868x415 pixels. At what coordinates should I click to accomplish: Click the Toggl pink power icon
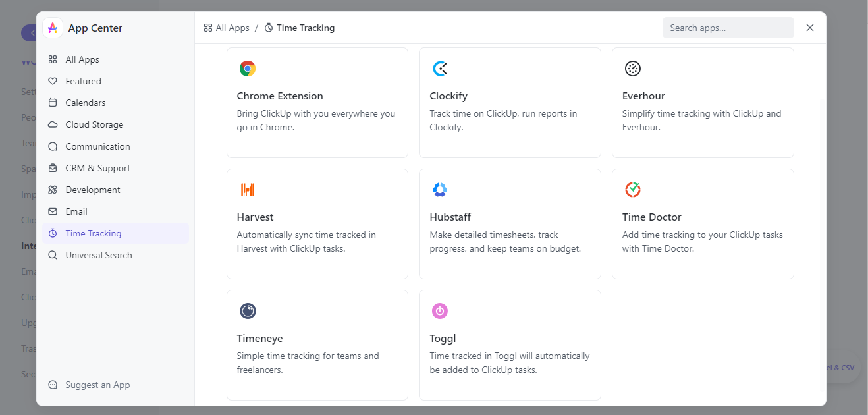440,311
